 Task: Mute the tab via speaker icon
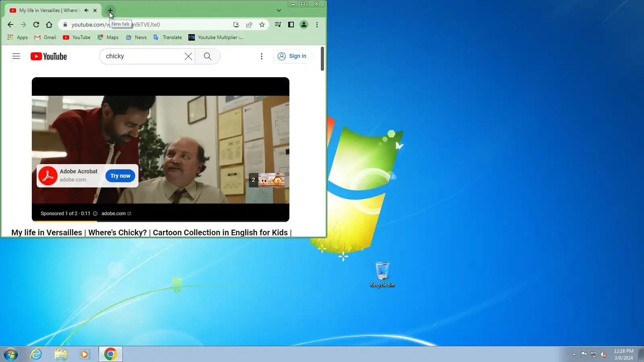[86, 10]
